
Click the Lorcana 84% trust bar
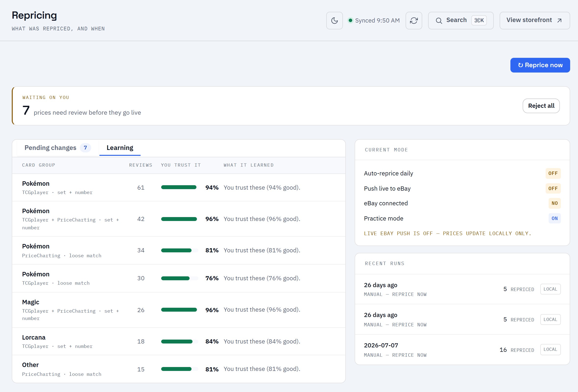(180, 342)
